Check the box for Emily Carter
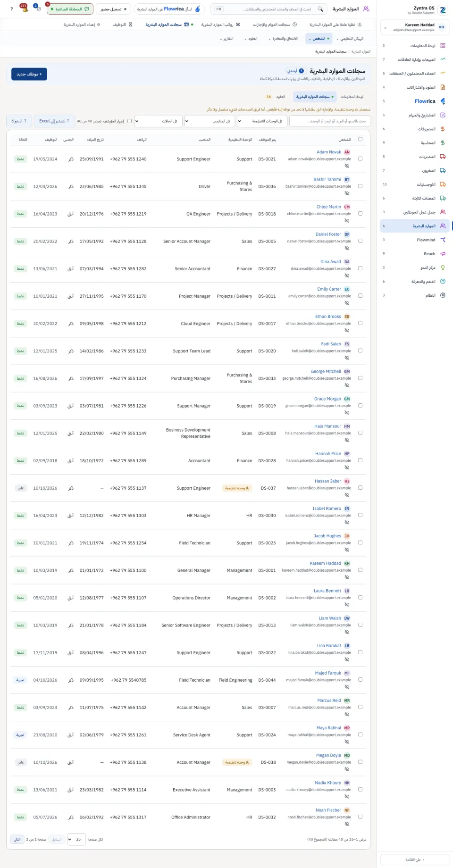This screenshot has width=453, height=868. 361,296
